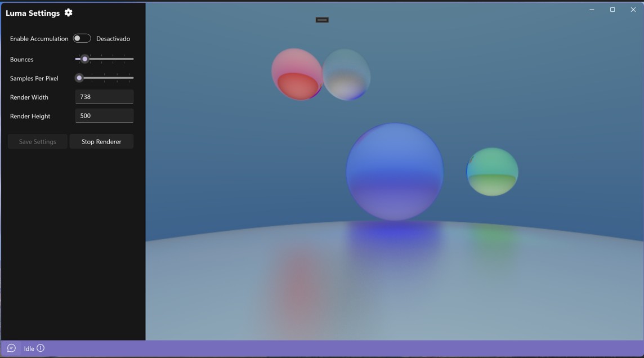The width and height of the screenshot is (644, 358).
Task: Click the red sphere in the render
Action: (x=296, y=74)
